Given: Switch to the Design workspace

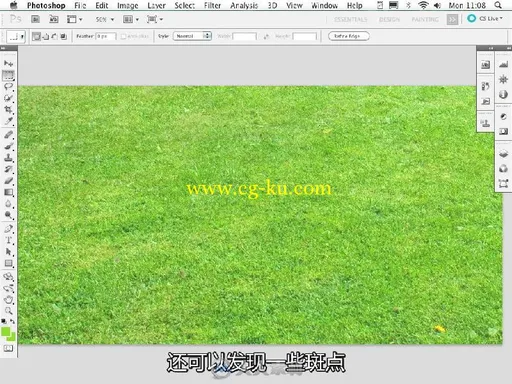Looking at the screenshot, I should [389, 20].
